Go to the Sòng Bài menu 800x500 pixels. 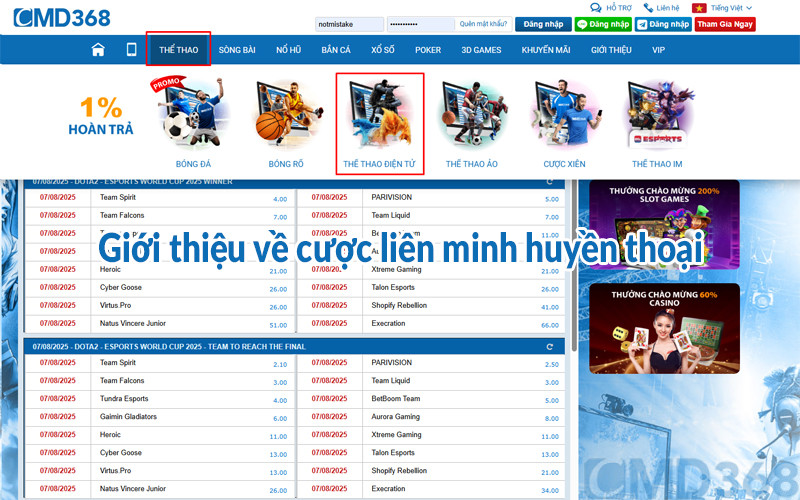click(x=237, y=49)
